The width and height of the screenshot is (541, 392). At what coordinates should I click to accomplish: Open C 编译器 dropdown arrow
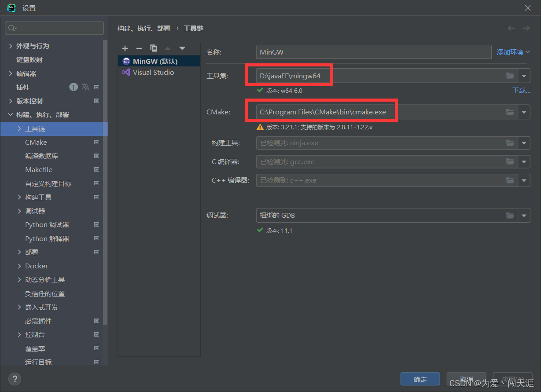pos(524,161)
